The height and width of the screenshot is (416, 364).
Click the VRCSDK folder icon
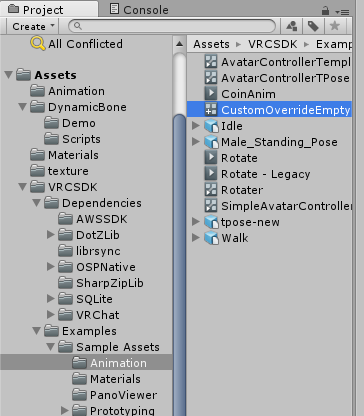click(37, 187)
